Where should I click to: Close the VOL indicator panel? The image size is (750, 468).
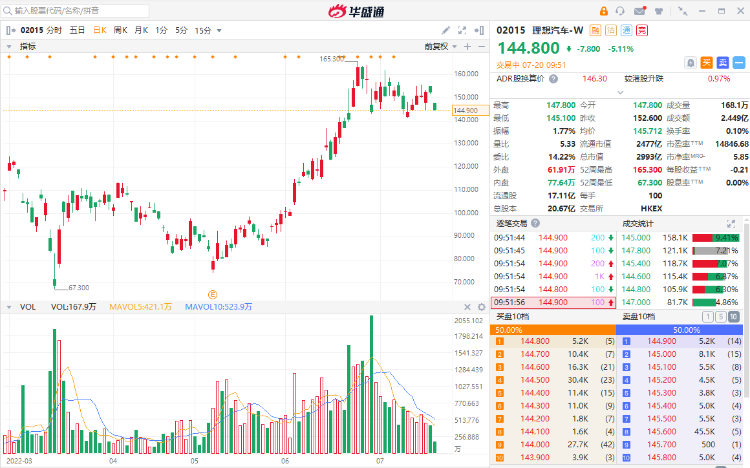[467, 307]
